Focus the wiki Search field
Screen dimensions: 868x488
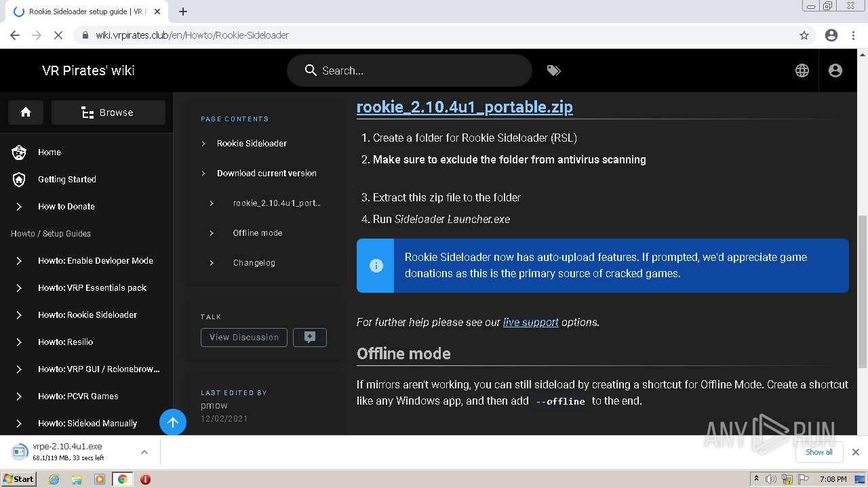point(410,70)
